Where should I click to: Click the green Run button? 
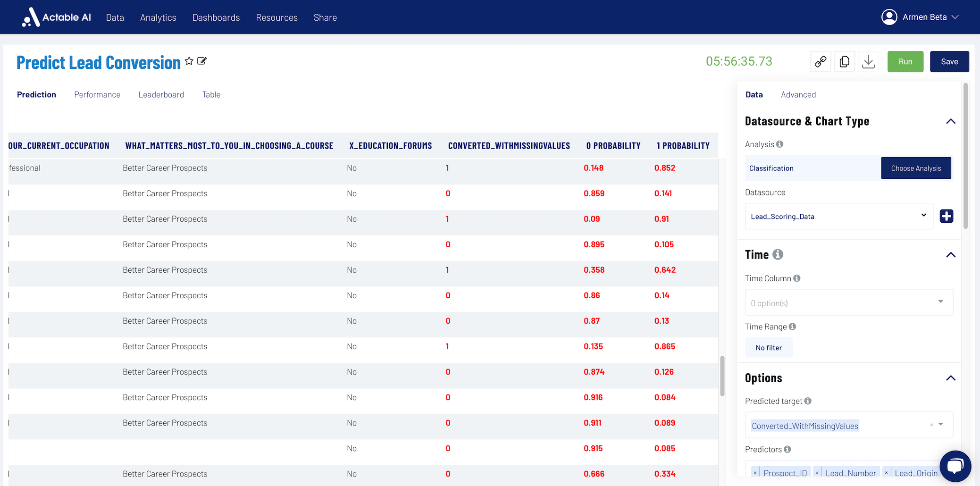(905, 61)
